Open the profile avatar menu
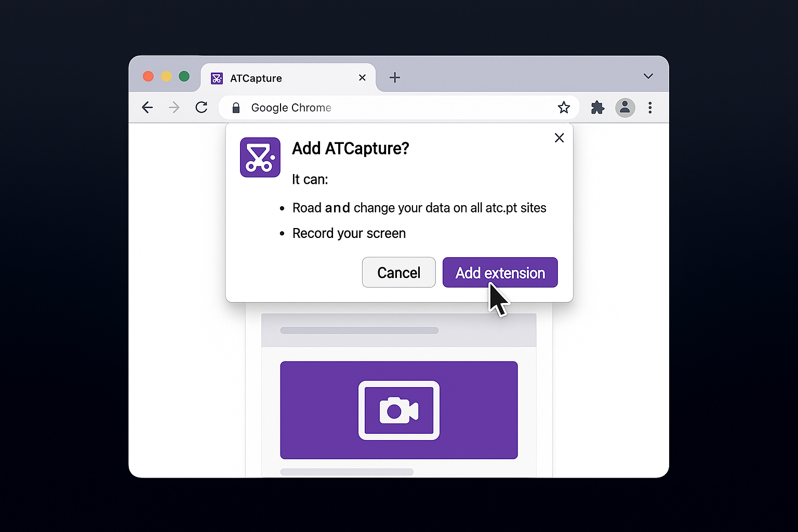Screen dimensions: 798x532 (625, 108)
